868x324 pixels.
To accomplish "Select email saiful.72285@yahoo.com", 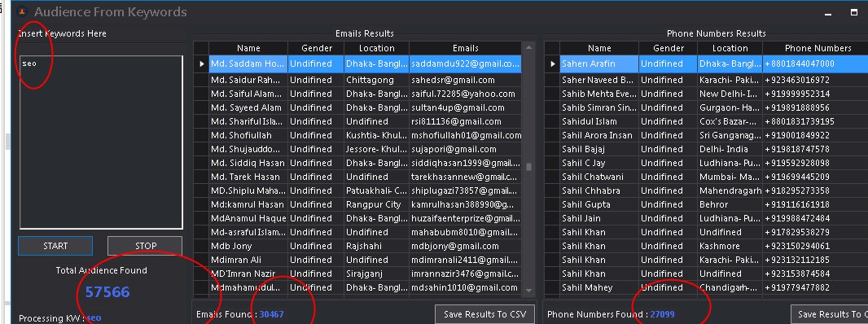I will pyautogui.click(x=465, y=94).
